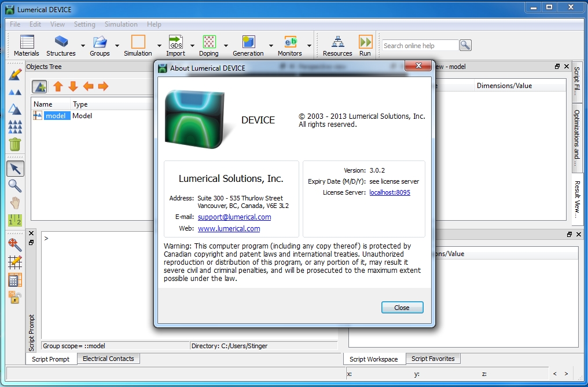Expand the Monitors dropdown arrow
Image resolution: width=588 pixels, height=387 pixels.
point(309,45)
